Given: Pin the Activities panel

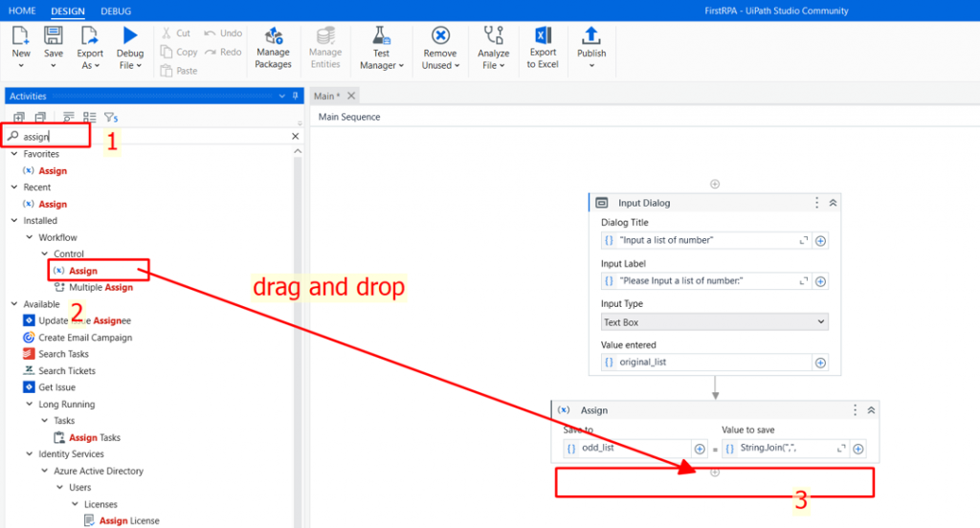Looking at the screenshot, I should coord(296,96).
